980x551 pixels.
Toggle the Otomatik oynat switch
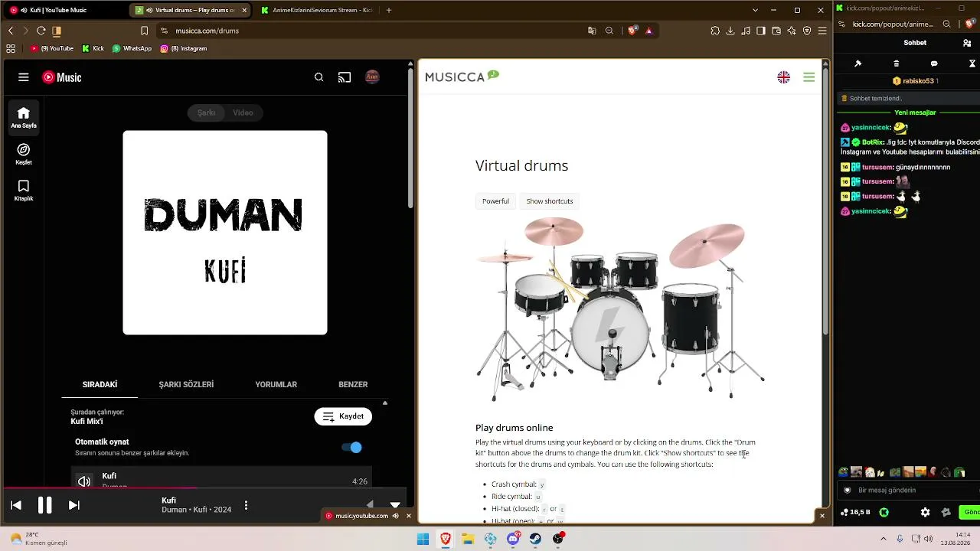tap(351, 448)
